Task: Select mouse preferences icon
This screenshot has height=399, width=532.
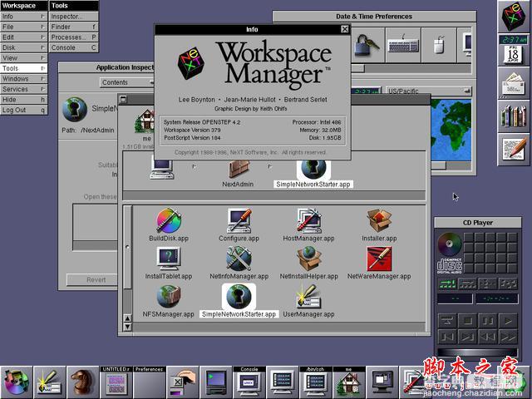Action: tap(439, 45)
